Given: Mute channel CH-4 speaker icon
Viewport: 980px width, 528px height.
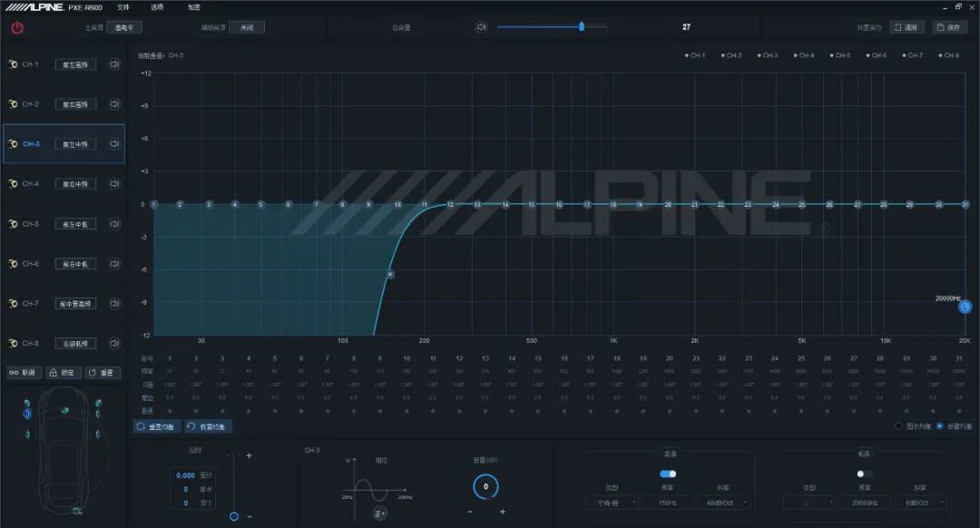Looking at the screenshot, I should coord(114,183).
